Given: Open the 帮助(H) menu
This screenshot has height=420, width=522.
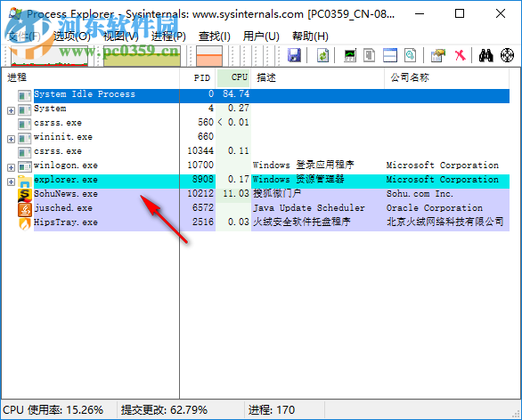Looking at the screenshot, I should [x=310, y=36].
